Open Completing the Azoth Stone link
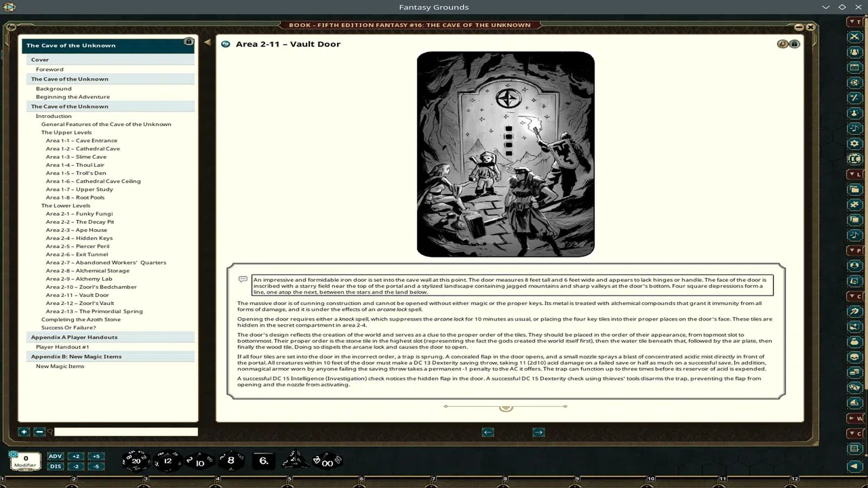The width and height of the screenshot is (868, 488). (x=81, y=319)
